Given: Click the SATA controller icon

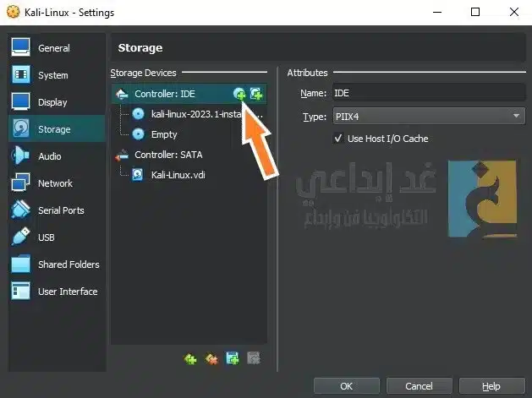Looking at the screenshot, I should pos(122,155).
